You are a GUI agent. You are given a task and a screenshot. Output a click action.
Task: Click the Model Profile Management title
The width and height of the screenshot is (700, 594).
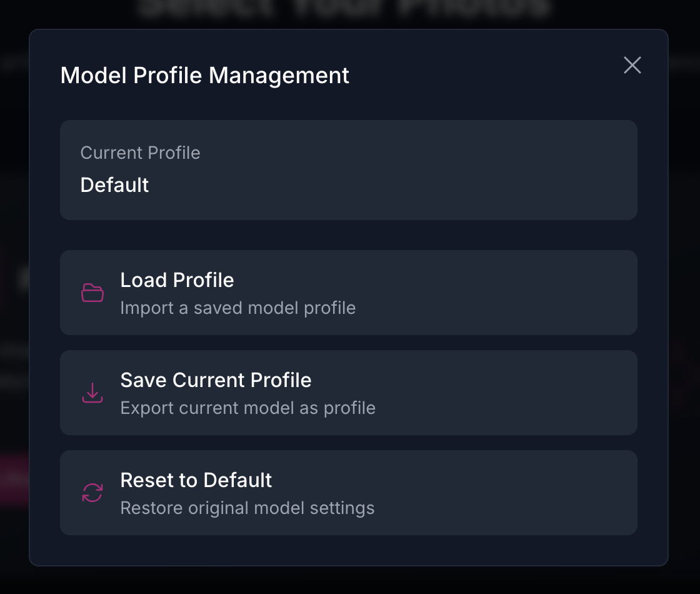coord(205,75)
